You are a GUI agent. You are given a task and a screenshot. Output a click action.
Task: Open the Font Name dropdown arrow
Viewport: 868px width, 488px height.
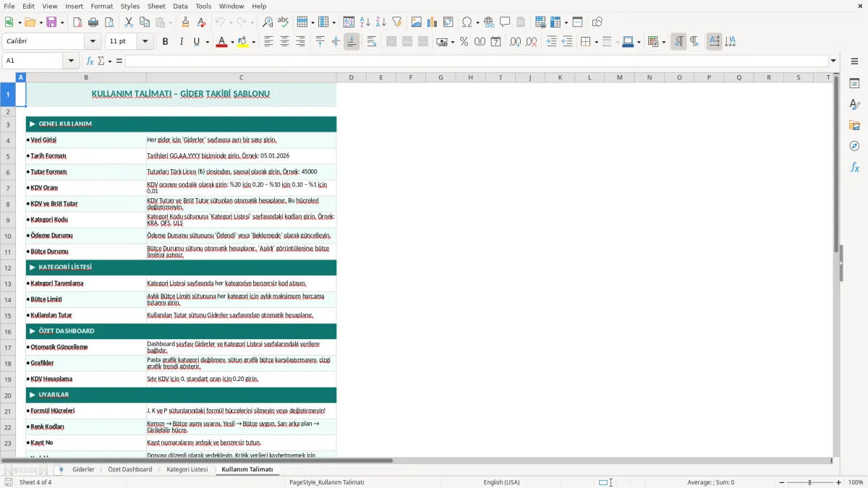pos(93,42)
